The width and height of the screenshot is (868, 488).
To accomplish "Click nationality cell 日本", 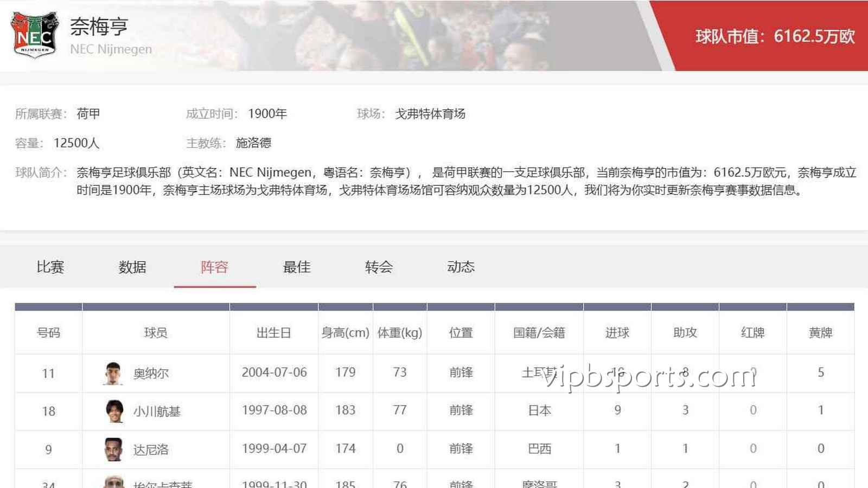I will 539,410.
